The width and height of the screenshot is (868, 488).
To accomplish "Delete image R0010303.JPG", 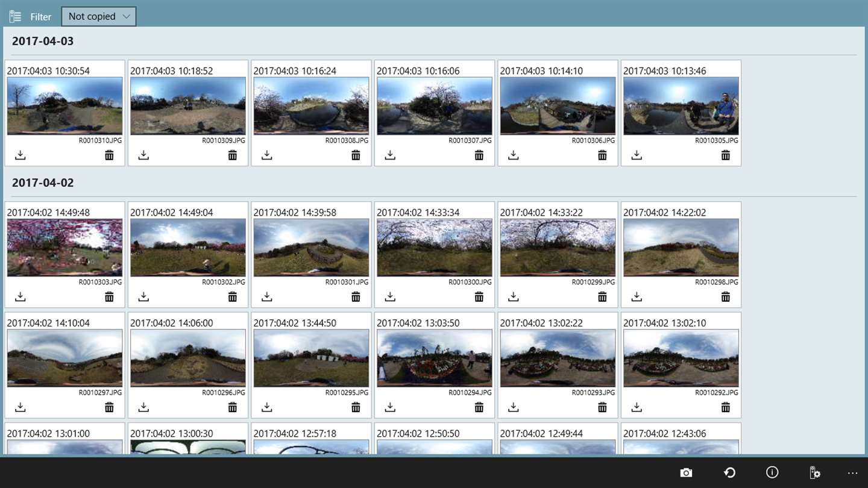I will pyautogui.click(x=109, y=297).
